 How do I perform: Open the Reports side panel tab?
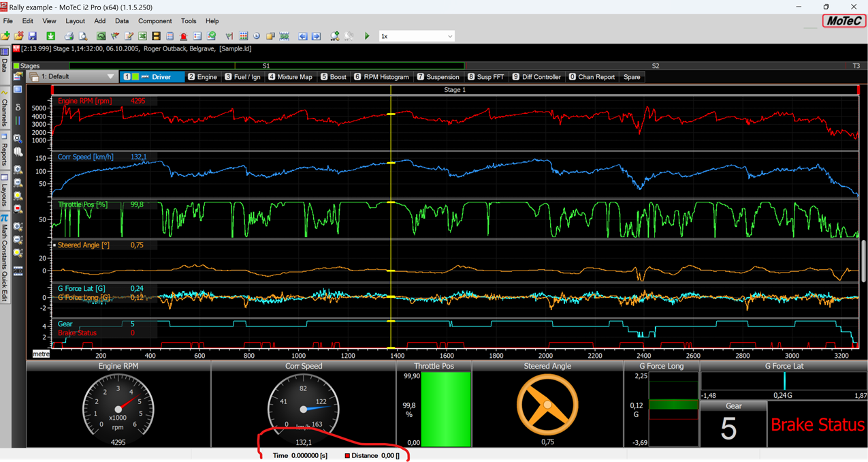coord(4,151)
